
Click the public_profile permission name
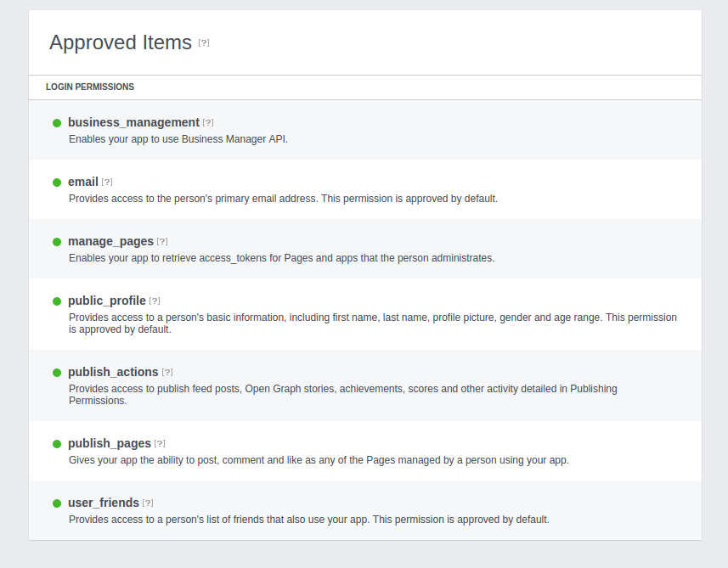[x=107, y=301]
